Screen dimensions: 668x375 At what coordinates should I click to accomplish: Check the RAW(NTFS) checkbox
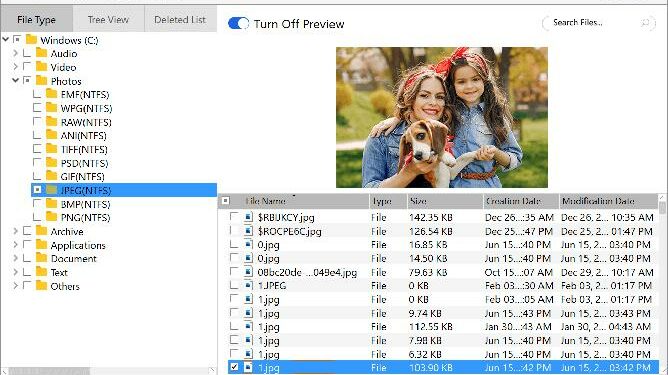[x=37, y=122]
